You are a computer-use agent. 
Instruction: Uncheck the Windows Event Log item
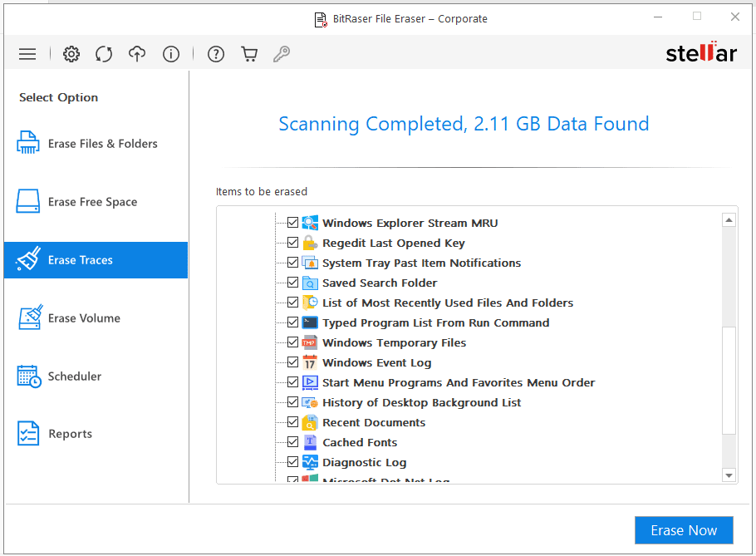coord(293,362)
